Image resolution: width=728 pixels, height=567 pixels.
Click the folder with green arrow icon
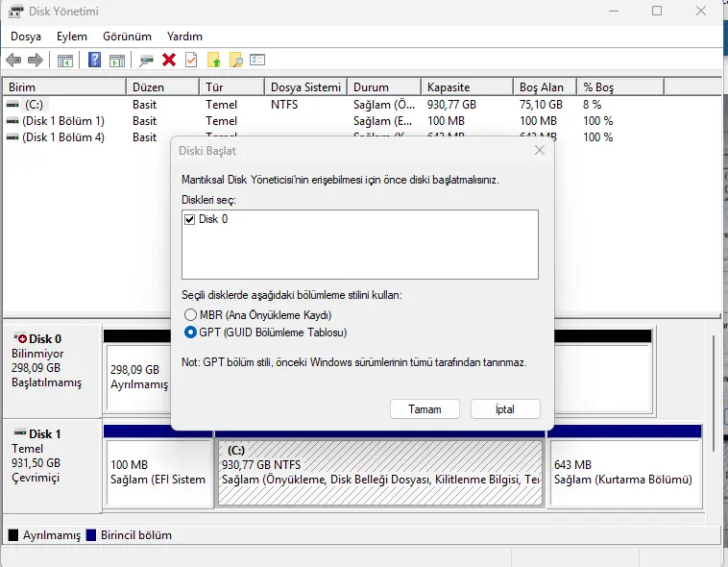pyautogui.click(x=213, y=60)
